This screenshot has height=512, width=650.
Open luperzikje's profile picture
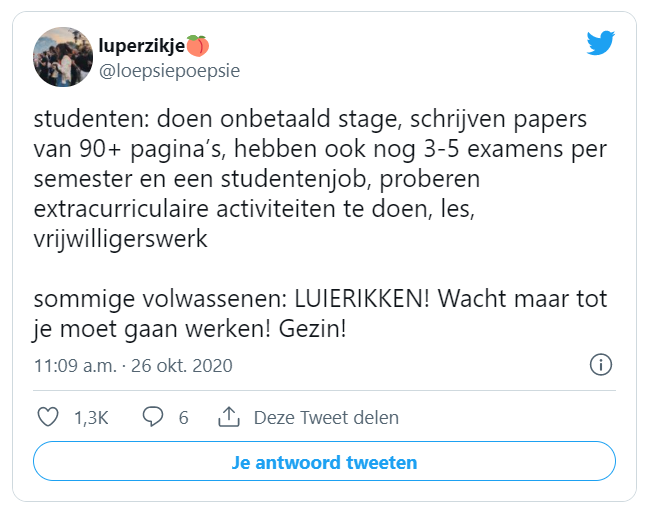coord(63,57)
